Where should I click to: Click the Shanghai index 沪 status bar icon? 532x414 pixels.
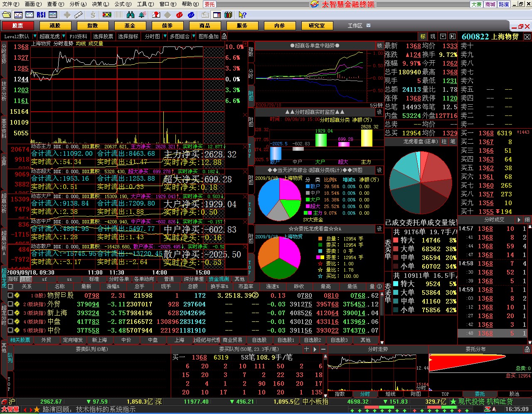[12, 402]
